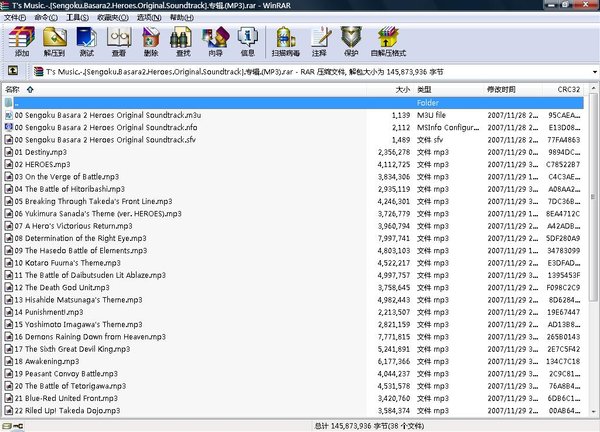Select '10 Kotaro Fuuma's Theme.mp3'

tap(67, 263)
